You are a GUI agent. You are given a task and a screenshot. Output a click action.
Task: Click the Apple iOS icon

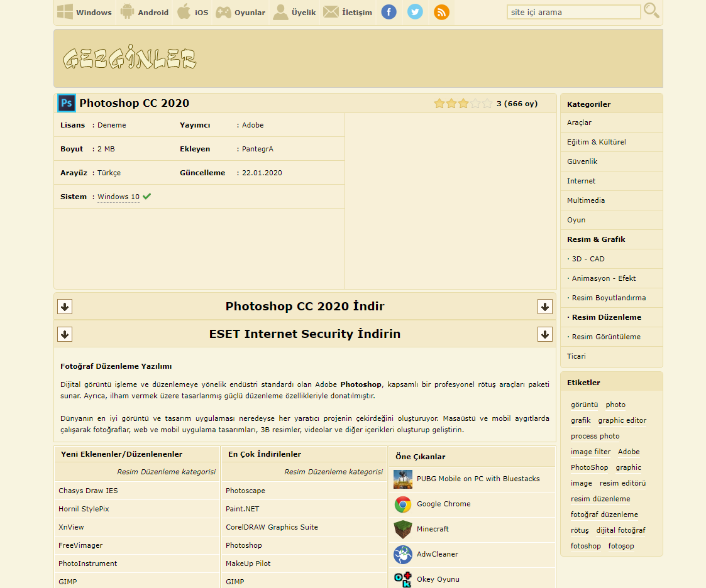click(184, 12)
